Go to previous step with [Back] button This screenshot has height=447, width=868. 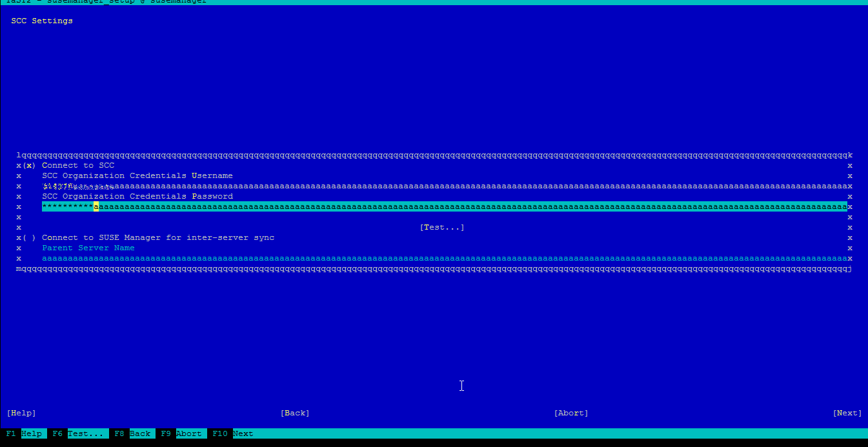(x=295, y=413)
